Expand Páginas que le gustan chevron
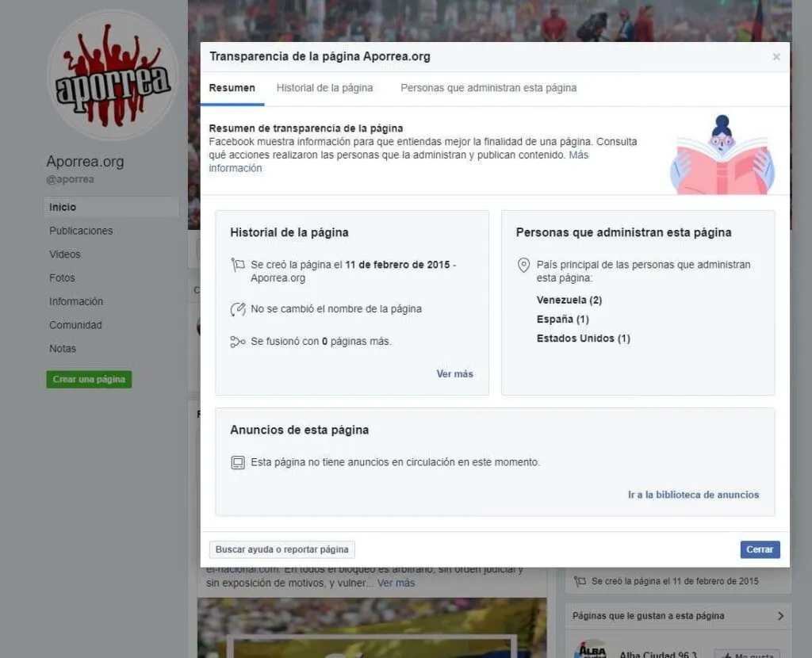The width and height of the screenshot is (812, 658). (x=780, y=615)
